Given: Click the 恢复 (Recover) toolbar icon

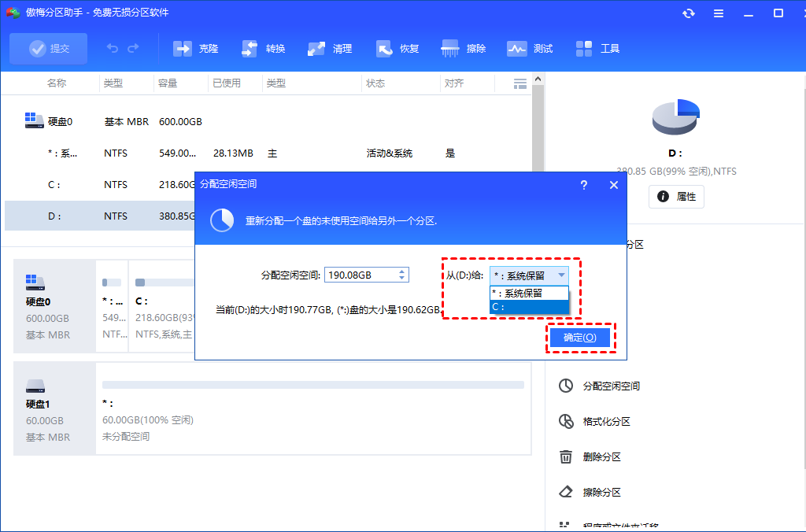Looking at the screenshot, I should [x=397, y=48].
